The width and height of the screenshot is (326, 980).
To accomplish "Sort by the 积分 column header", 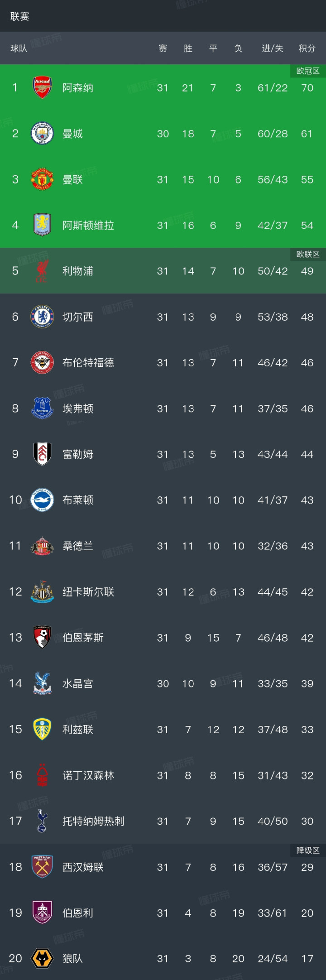I will (307, 48).
